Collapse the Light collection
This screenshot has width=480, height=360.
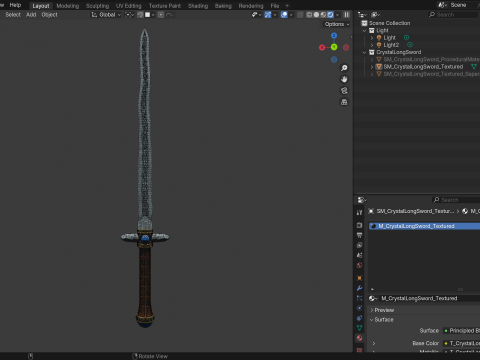[x=364, y=30]
